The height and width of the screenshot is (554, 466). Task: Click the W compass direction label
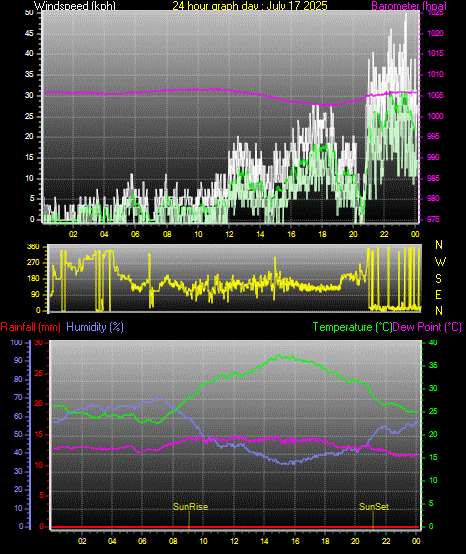[440, 262]
